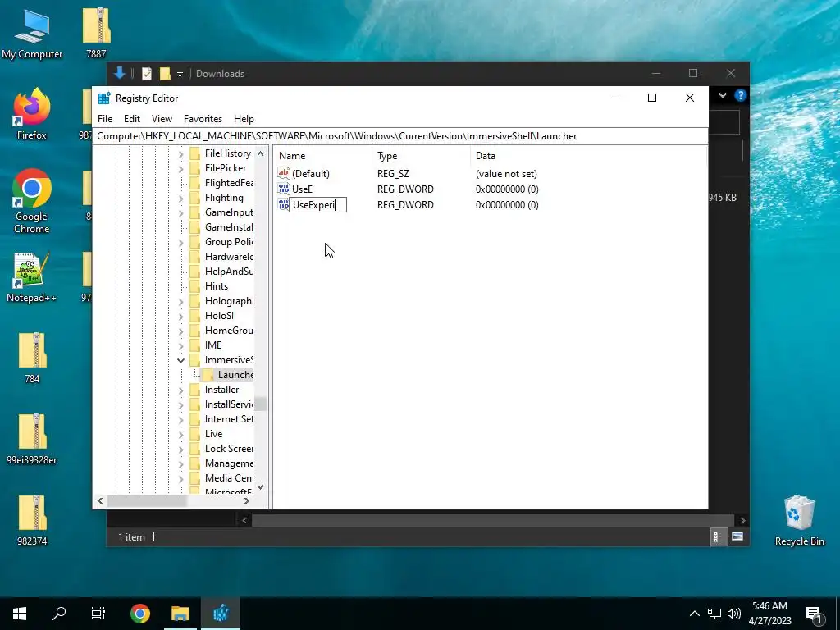Launch Firefox from the desktop
Viewport: 840px width, 630px height.
[x=32, y=114]
